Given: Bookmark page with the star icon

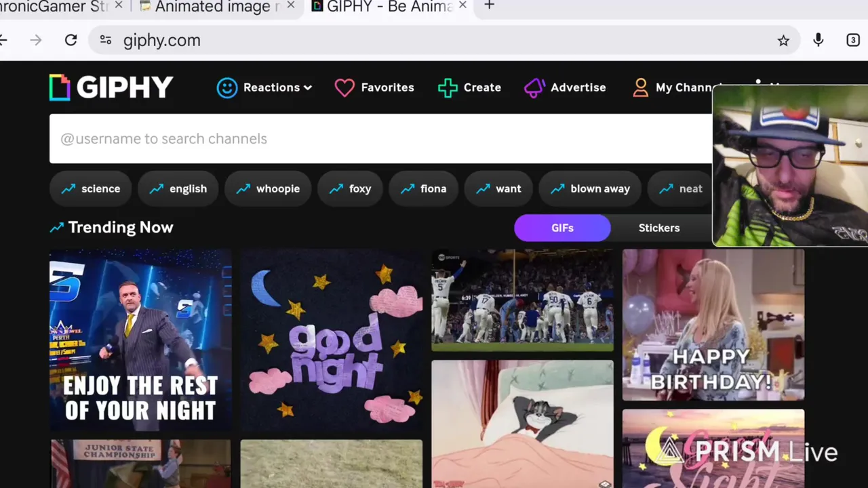Looking at the screenshot, I should coord(783,41).
